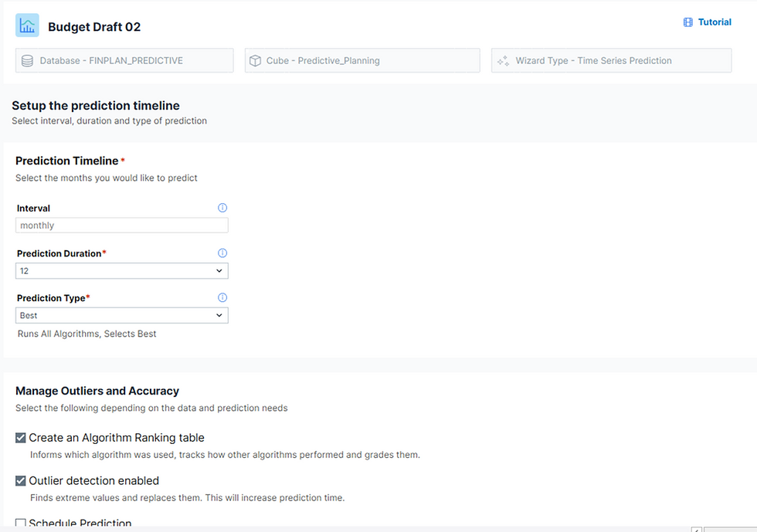
Task: Open the Tutorial link
Action: [715, 22]
